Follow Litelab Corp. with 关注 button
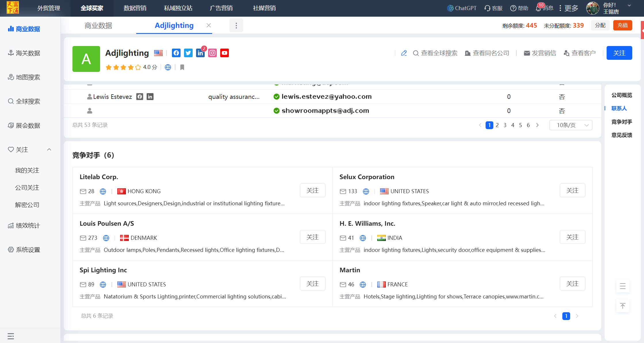This screenshot has width=644, height=343. pyautogui.click(x=313, y=190)
